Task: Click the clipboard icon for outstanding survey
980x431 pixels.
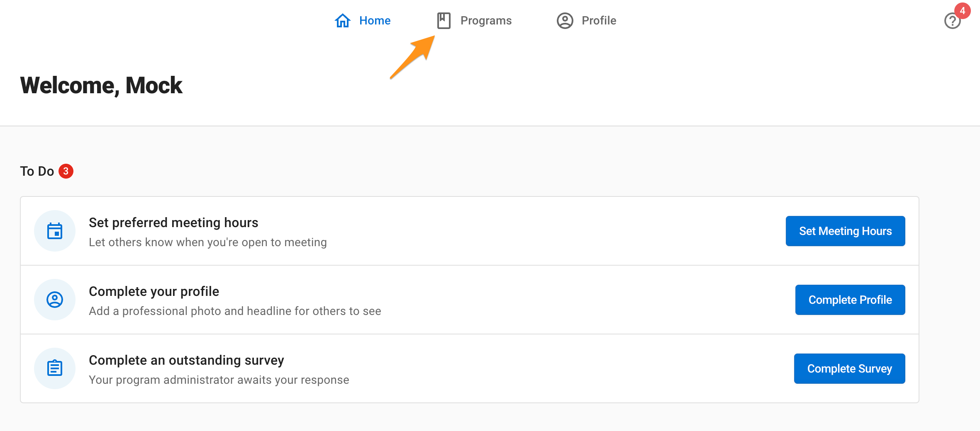Action: pyautogui.click(x=55, y=368)
